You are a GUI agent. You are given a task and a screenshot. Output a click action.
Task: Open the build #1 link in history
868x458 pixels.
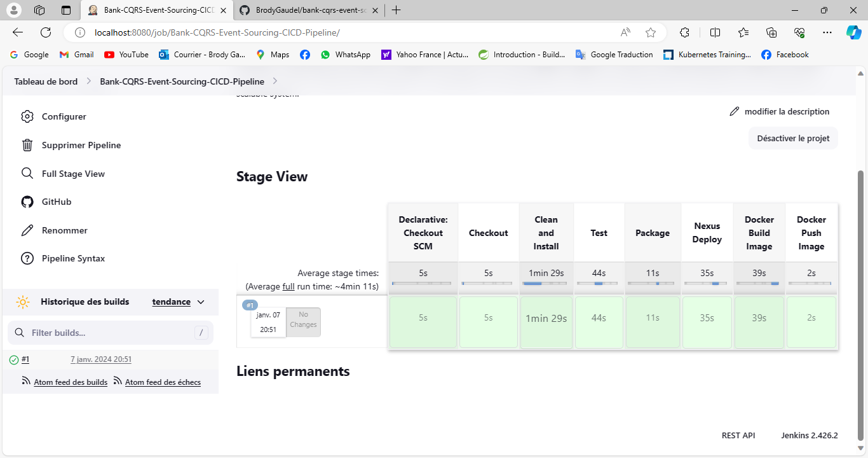click(x=25, y=359)
